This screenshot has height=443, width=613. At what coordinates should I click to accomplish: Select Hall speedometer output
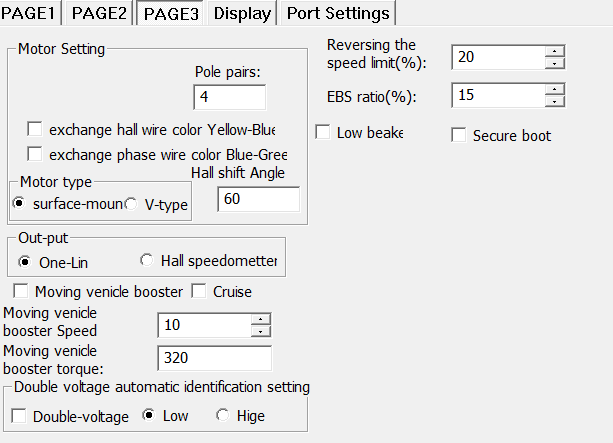click(x=147, y=260)
